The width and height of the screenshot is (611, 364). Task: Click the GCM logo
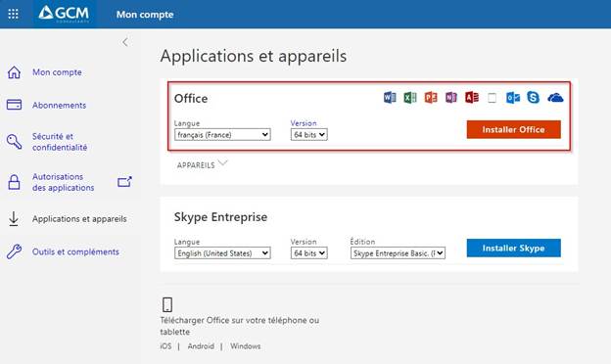tap(64, 14)
